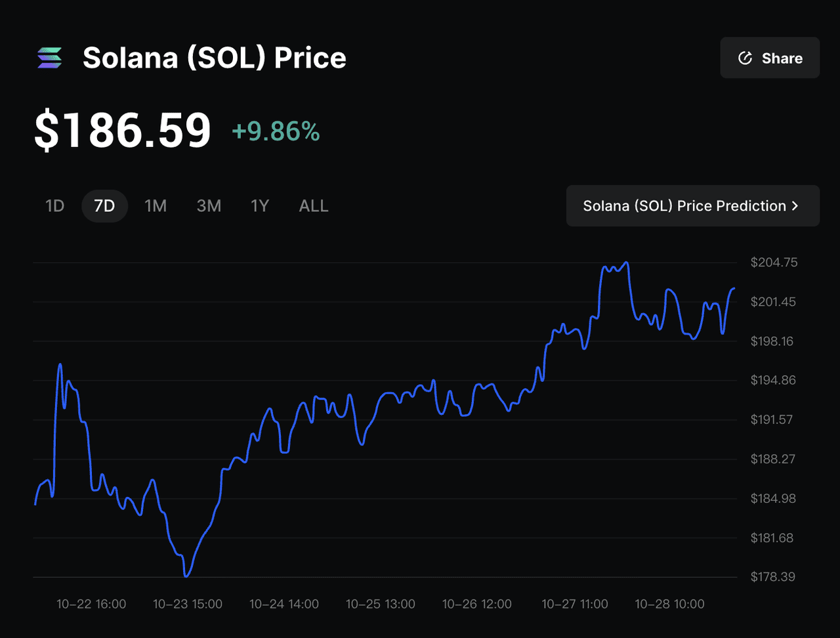
Task: Click the Share button
Action: coord(770,58)
